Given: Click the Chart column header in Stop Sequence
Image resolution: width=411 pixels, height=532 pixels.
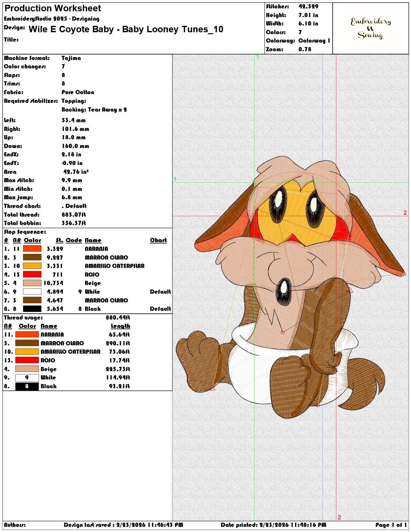Looking at the screenshot, I should [158, 240].
